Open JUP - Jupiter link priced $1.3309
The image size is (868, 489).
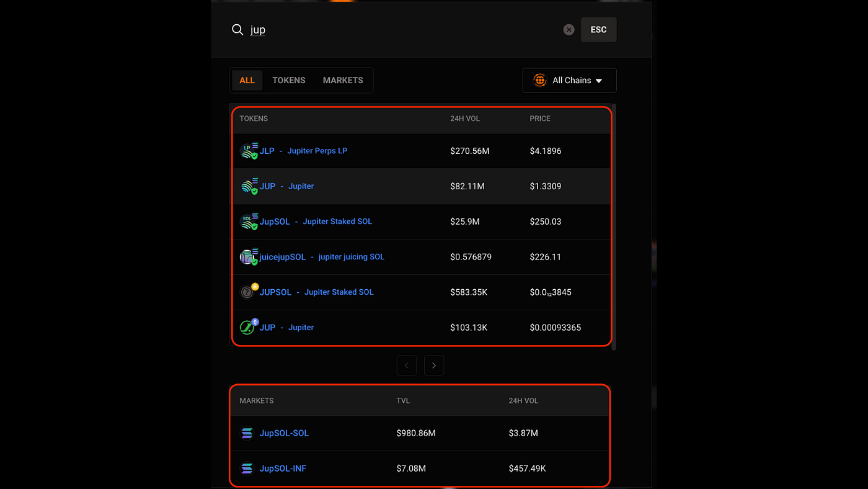tap(286, 186)
